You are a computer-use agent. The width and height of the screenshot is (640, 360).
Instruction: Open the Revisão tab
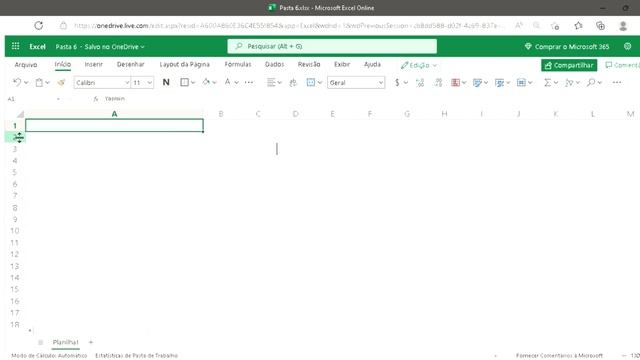point(309,64)
